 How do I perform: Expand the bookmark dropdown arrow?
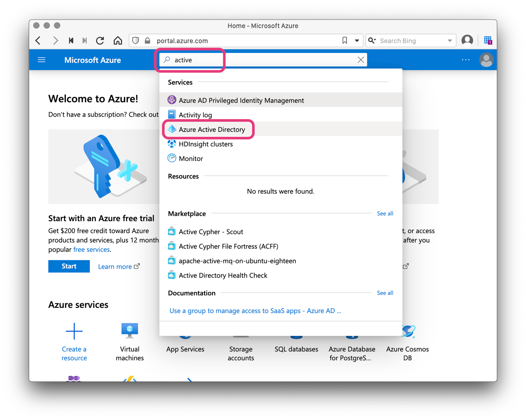pyautogui.click(x=356, y=40)
